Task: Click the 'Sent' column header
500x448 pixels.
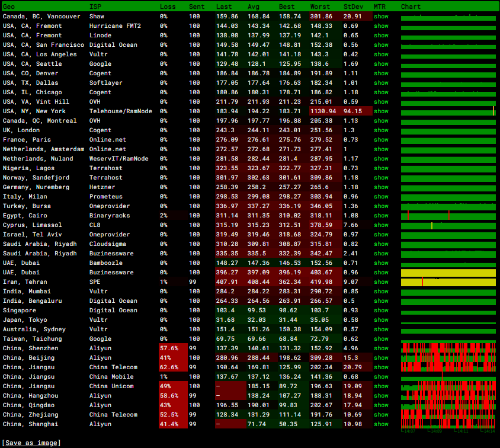Action: coord(197,7)
